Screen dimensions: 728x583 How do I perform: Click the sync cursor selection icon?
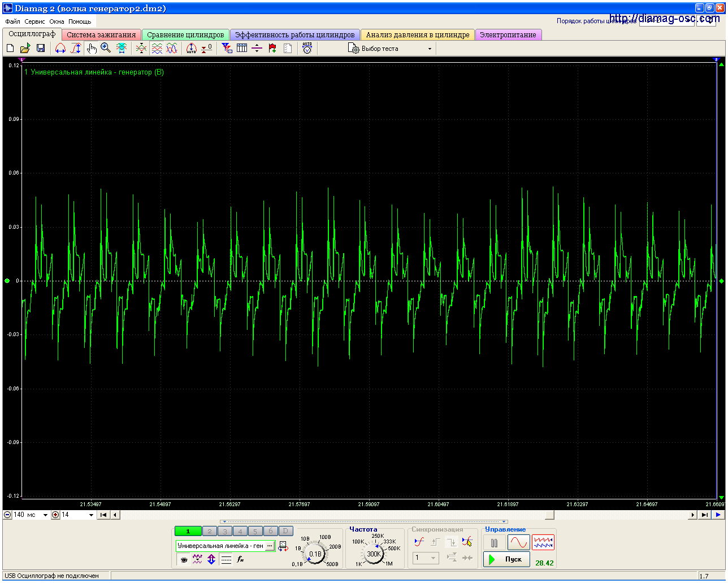(x=467, y=542)
